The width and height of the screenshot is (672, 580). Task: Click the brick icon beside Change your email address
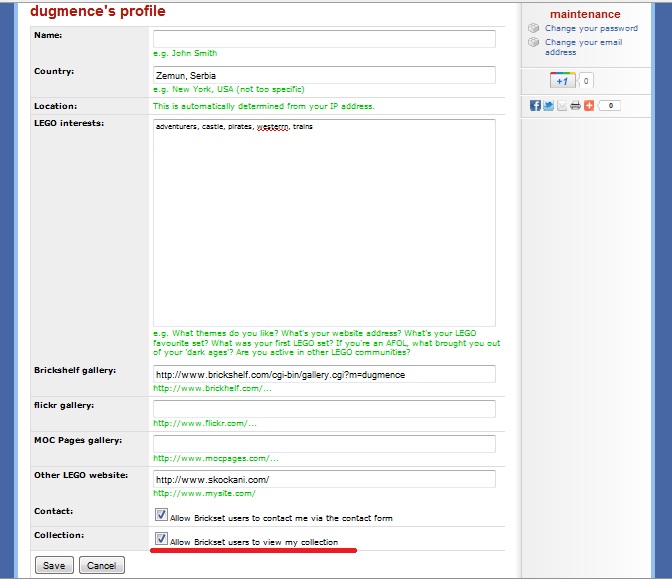(534, 42)
